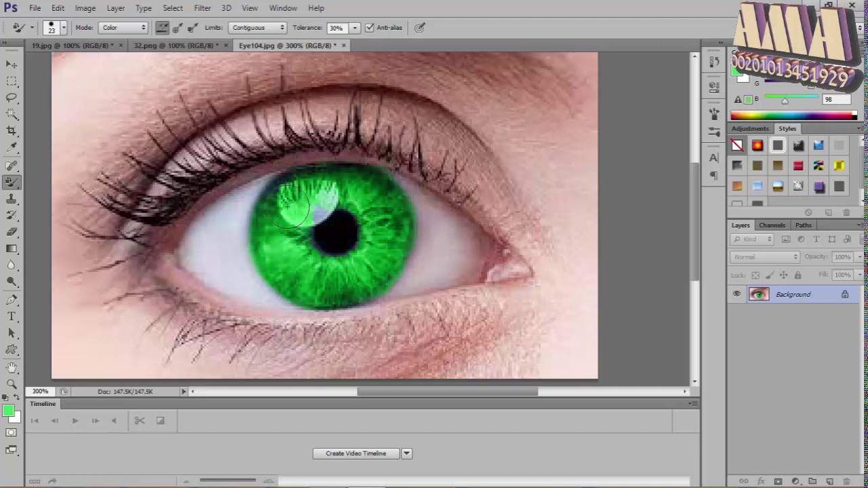
Task: Select the Magic Wand tool
Action: (12, 115)
